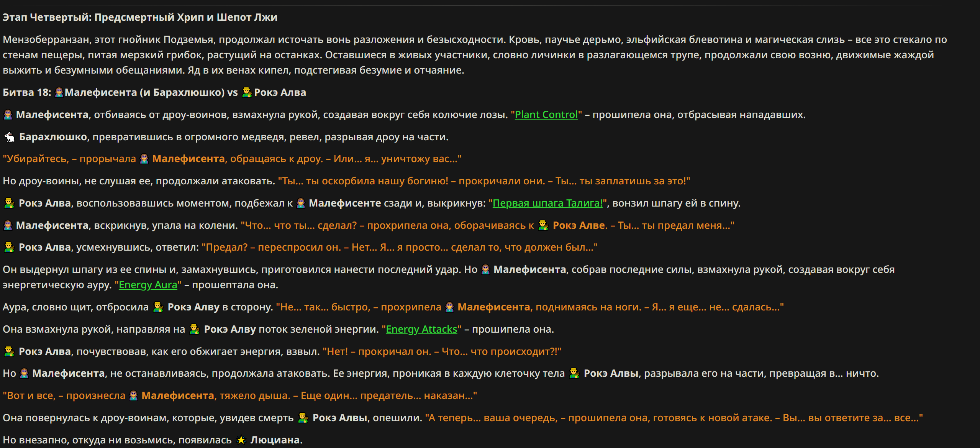Click Рокэ Алву emoji before 'поток зеленой энергии'
This screenshot has height=448, width=980.
pyautogui.click(x=194, y=330)
